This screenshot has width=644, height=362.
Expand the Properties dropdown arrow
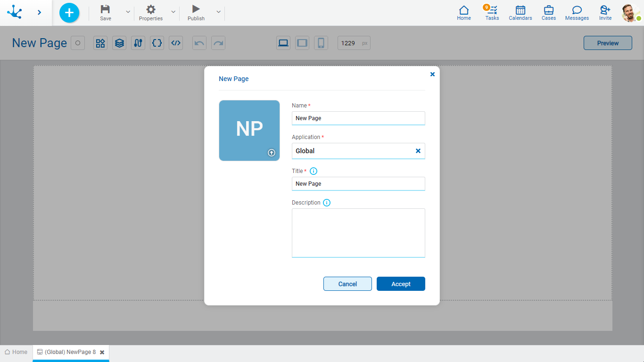173,12
